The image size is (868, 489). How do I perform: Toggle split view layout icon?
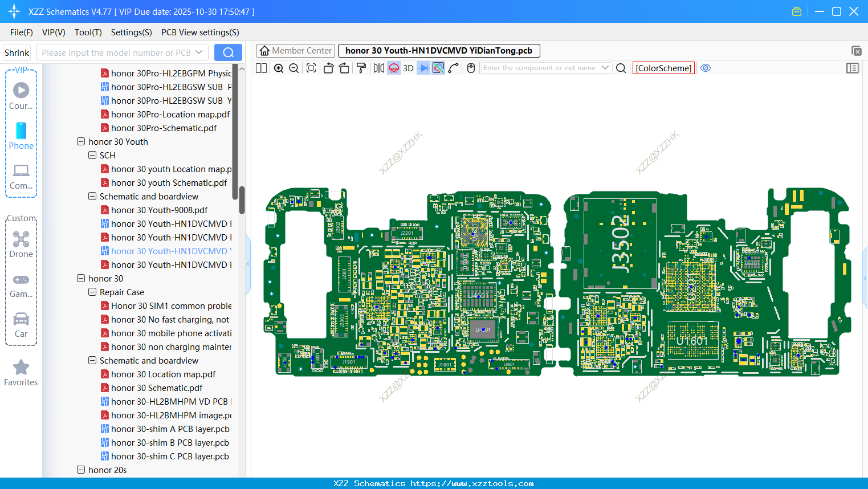click(x=261, y=68)
